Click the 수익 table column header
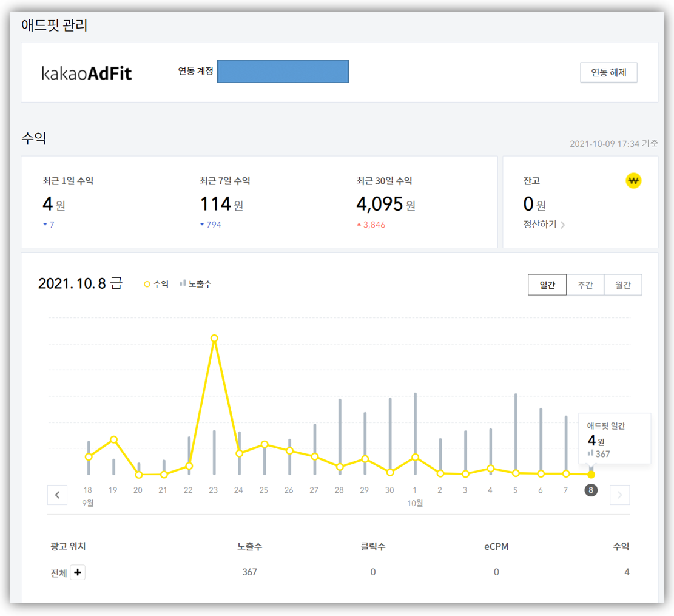This screenshot has width=674, height=616. 621,546
